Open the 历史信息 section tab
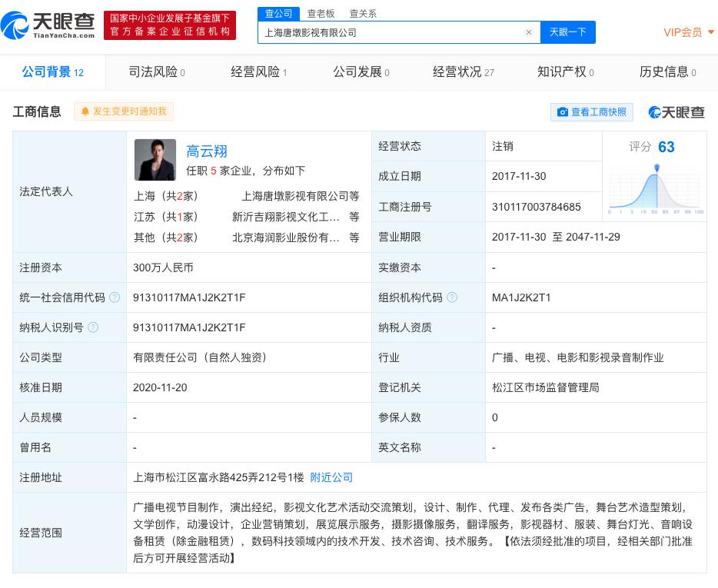718x588 pixels. point(664,71)
